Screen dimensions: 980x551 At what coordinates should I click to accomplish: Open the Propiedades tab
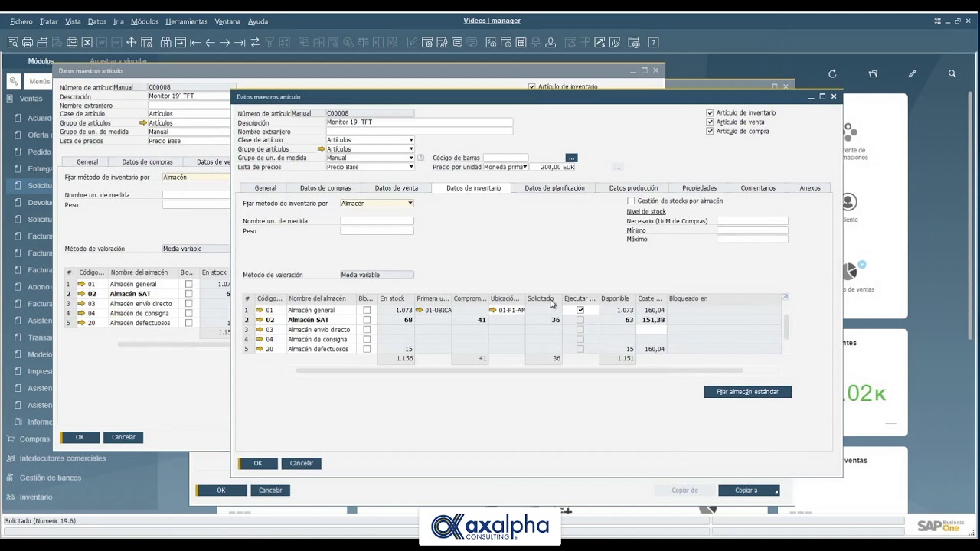coord(700,188)
